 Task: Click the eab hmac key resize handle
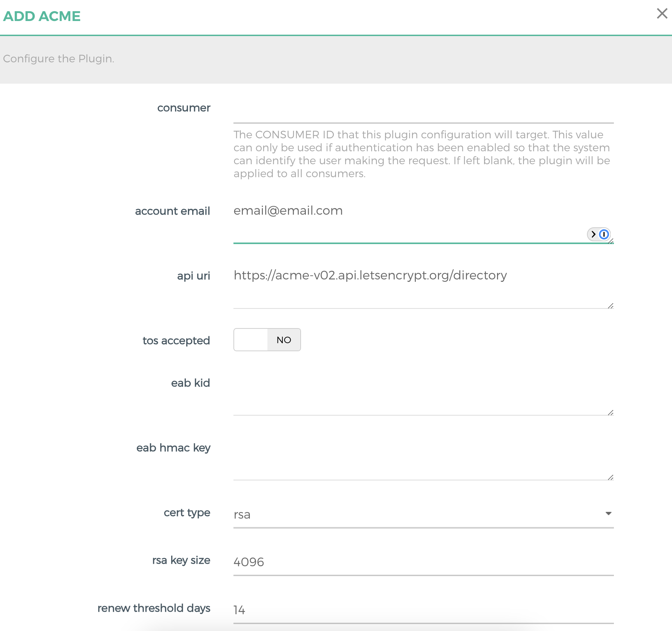pos(611,478)
